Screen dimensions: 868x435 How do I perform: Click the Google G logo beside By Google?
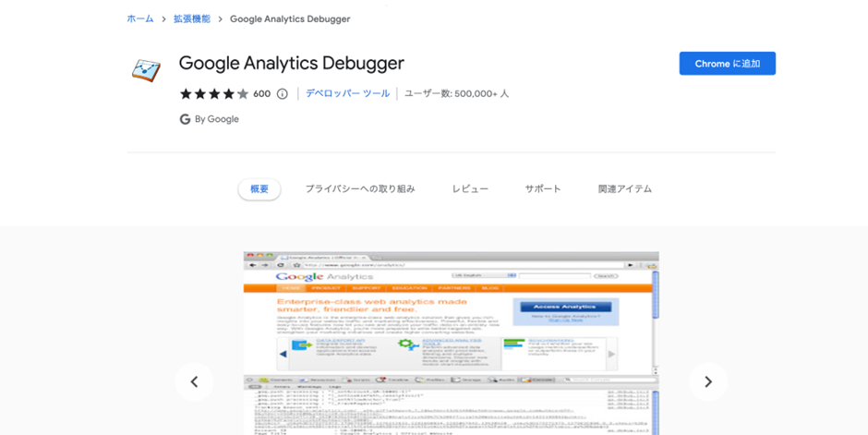pos(185,119)
